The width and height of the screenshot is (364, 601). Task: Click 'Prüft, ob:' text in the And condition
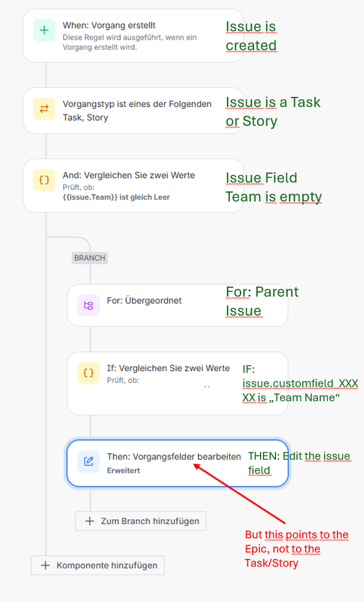(79, 188)
